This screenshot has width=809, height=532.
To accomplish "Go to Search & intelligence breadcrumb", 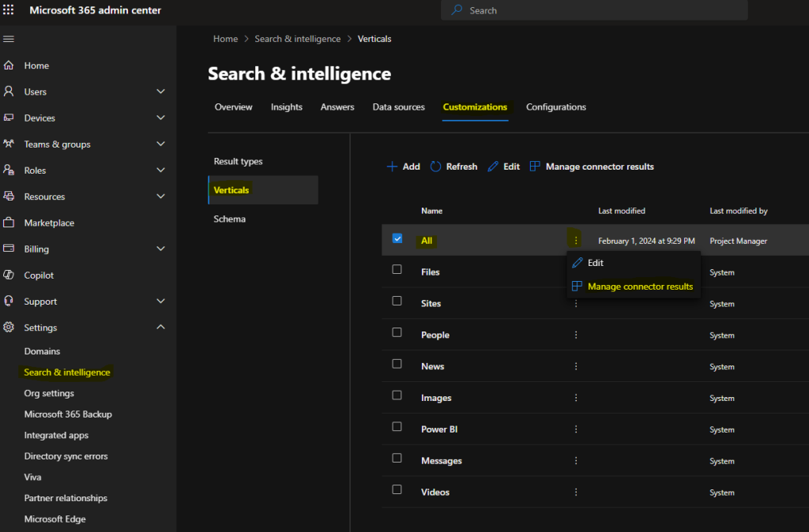I will coord(298,39).
